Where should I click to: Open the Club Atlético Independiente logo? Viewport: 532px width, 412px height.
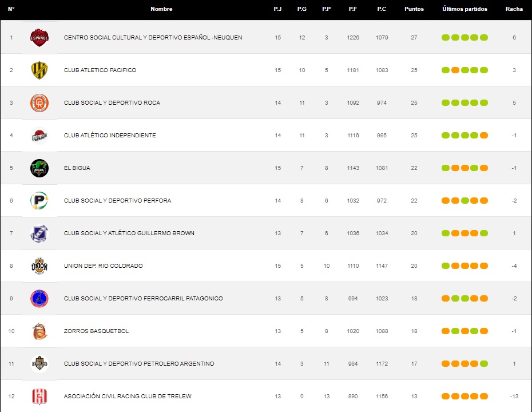click(x=39, y=136)
